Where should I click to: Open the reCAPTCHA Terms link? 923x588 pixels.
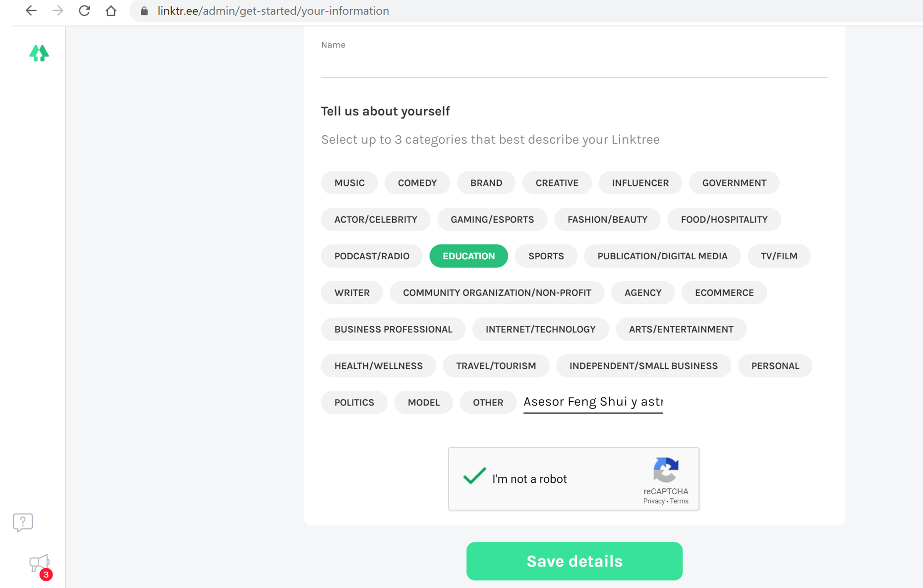coord(679,501)
